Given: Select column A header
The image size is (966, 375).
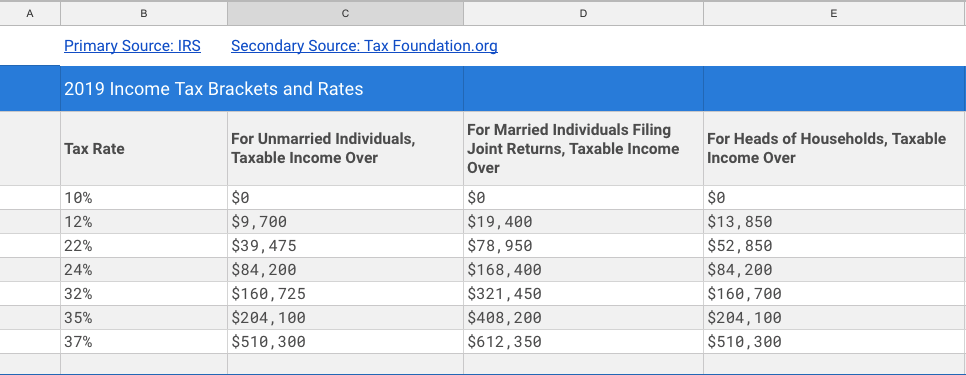Looking at the screenshot, I should pyautogui.click(x=30, y=14).
